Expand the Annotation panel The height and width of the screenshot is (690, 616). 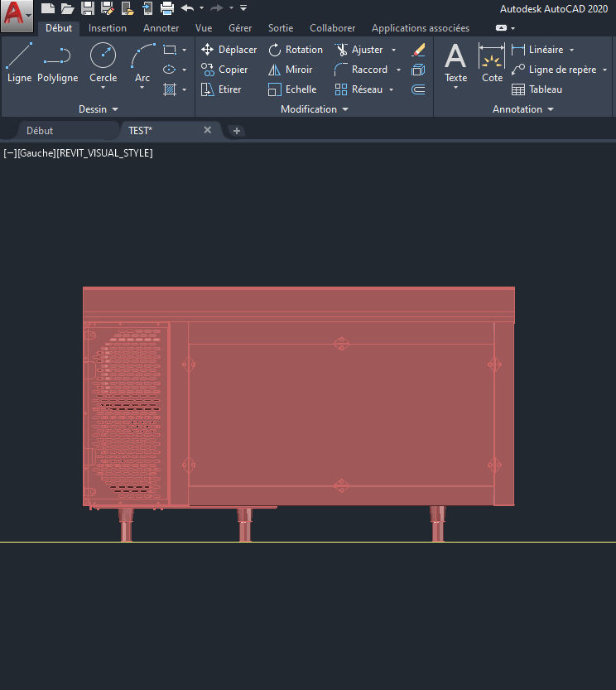[522, 109]
